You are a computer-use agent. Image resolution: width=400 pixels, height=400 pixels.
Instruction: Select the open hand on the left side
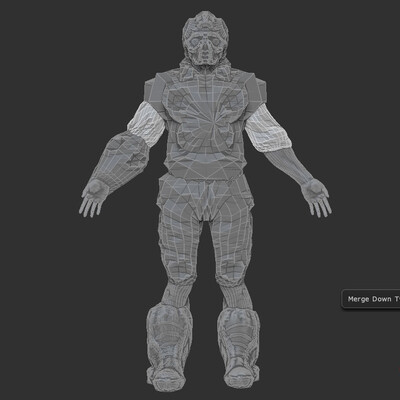coord(93,198)
